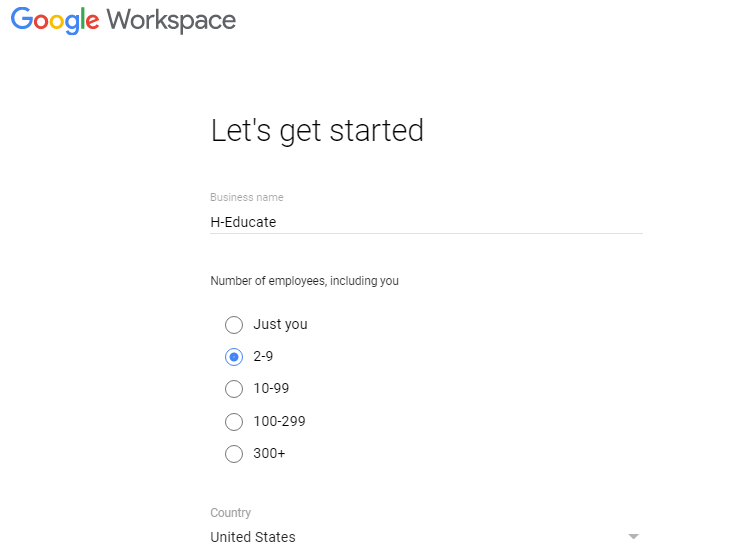The image size is (729, 552).
Task: Click the small Country field label
Action: [230, 513]
